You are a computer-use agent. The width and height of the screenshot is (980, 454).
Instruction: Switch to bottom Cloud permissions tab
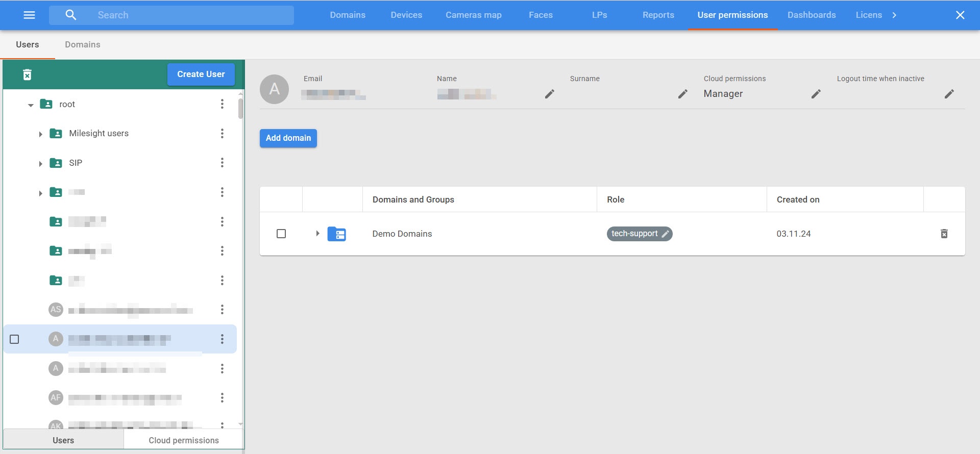184,440
